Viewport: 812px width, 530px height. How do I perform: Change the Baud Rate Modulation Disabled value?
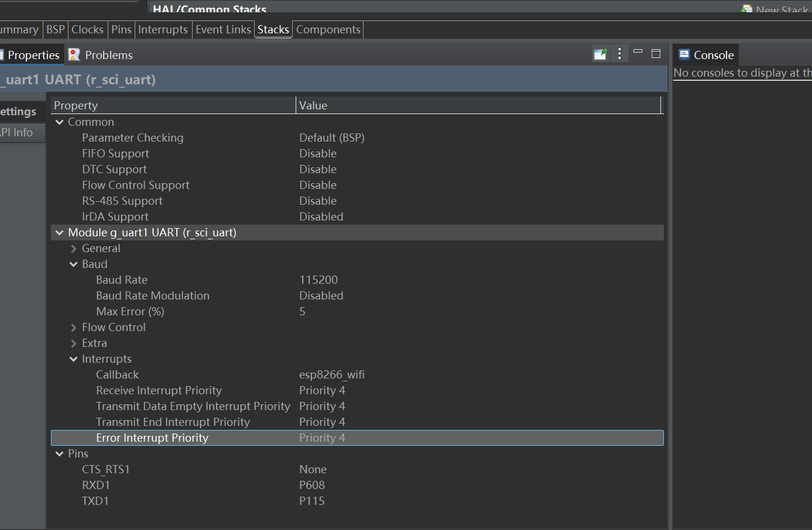pos(321,296)
